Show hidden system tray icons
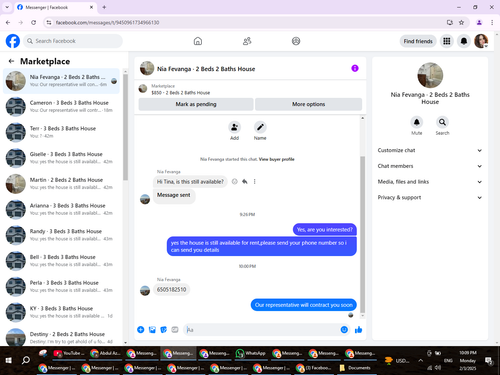The height and width of the screenshot is (375, 500). [421, 360]
